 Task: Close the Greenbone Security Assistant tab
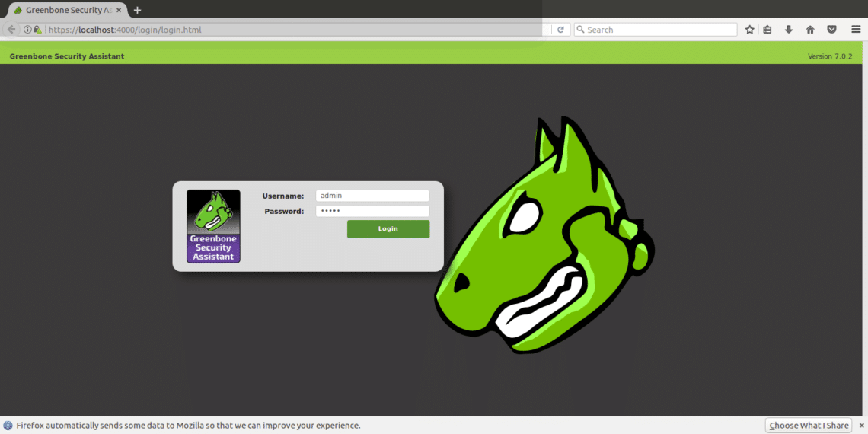pyautogui.click(x=119, y=10)
